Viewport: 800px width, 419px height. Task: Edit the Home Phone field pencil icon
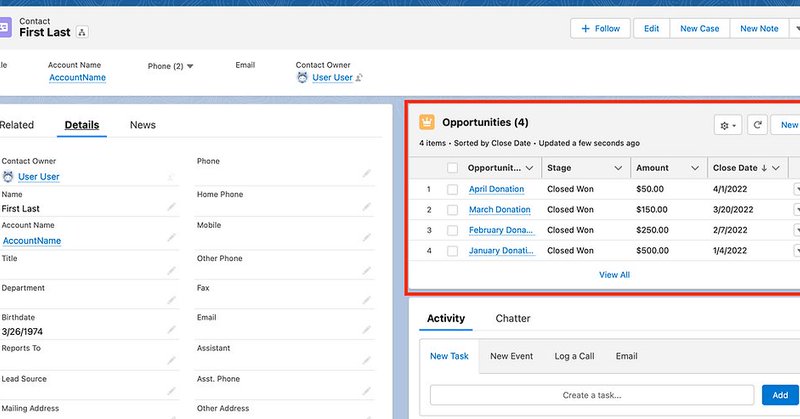pyautogui.click(x=366, y=207)
